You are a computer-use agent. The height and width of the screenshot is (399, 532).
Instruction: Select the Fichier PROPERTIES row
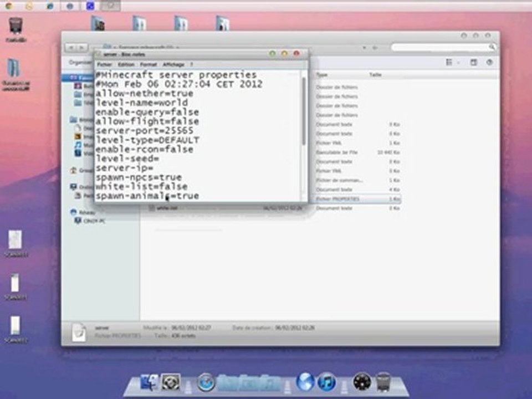tap(356, 199)
